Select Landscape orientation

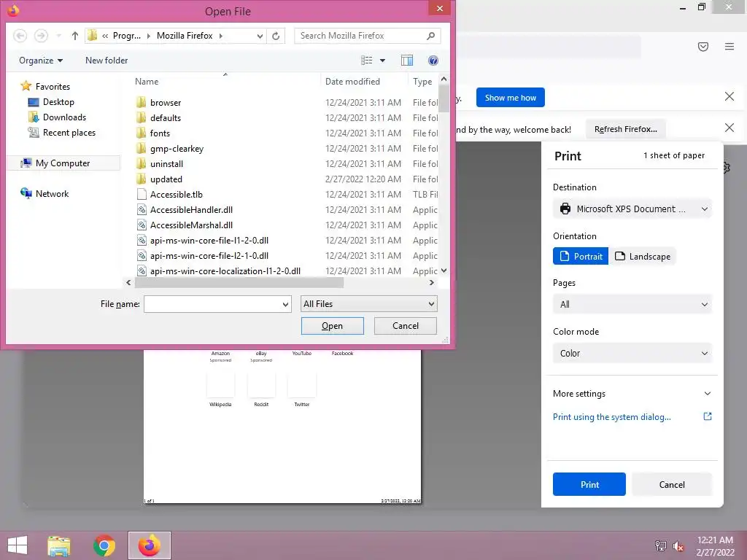[x=643, y=256]
